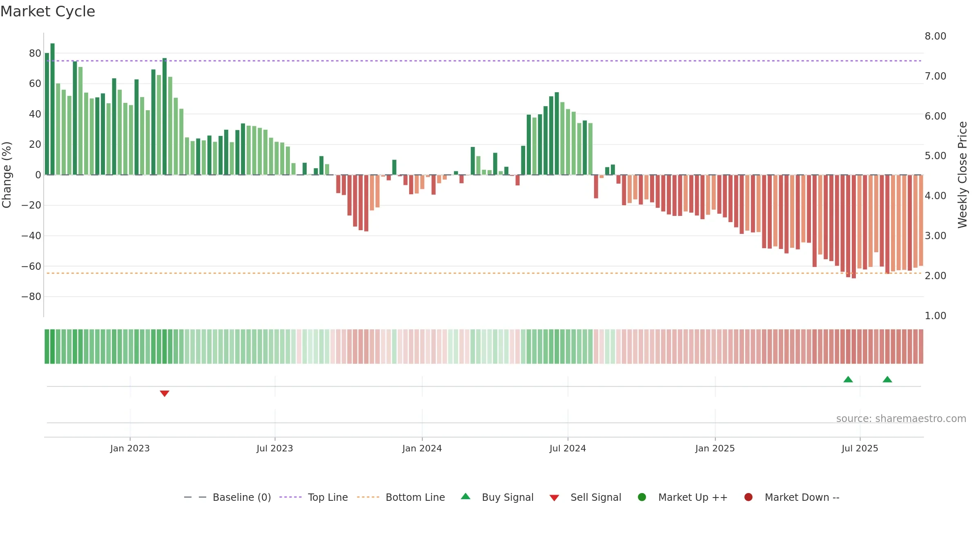Click the Jul 2024 axis label
The image size is (980, 551).
(568, 448)
